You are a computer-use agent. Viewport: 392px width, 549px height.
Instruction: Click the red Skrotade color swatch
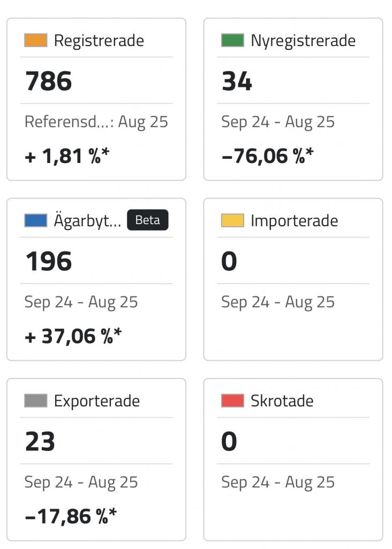pyautogui.click(x=232, y=400)
